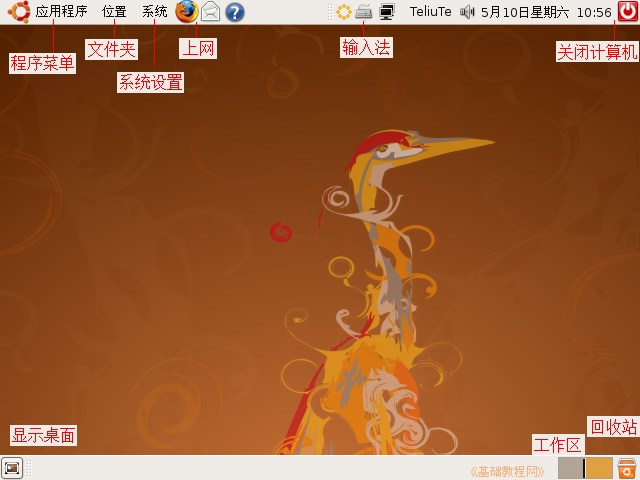This screenshot has width=640, height=480.
Task: Click the top panel handle before update icon
Action: tap(330, 12)
